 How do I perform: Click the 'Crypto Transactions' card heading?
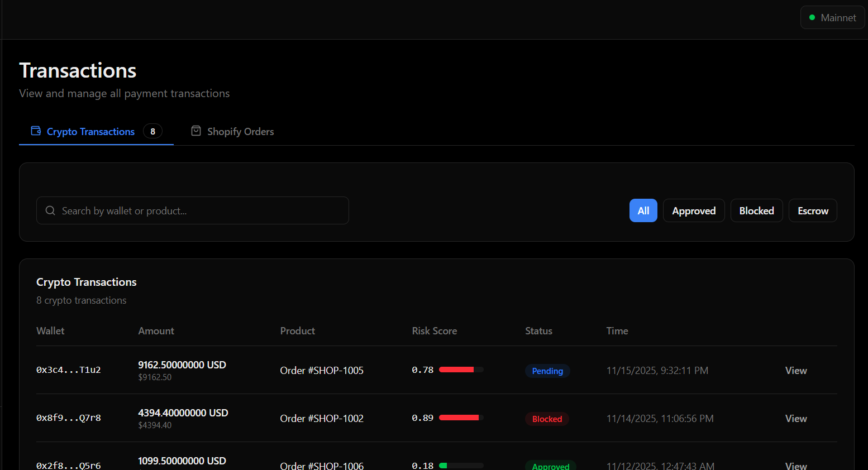click(87, 282)
